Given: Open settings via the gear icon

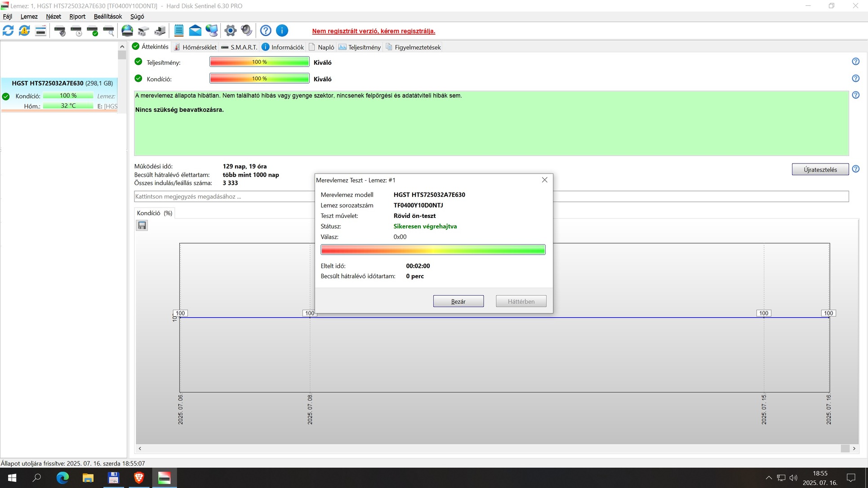Looking at the screenshot, I should tap(230, 31).
